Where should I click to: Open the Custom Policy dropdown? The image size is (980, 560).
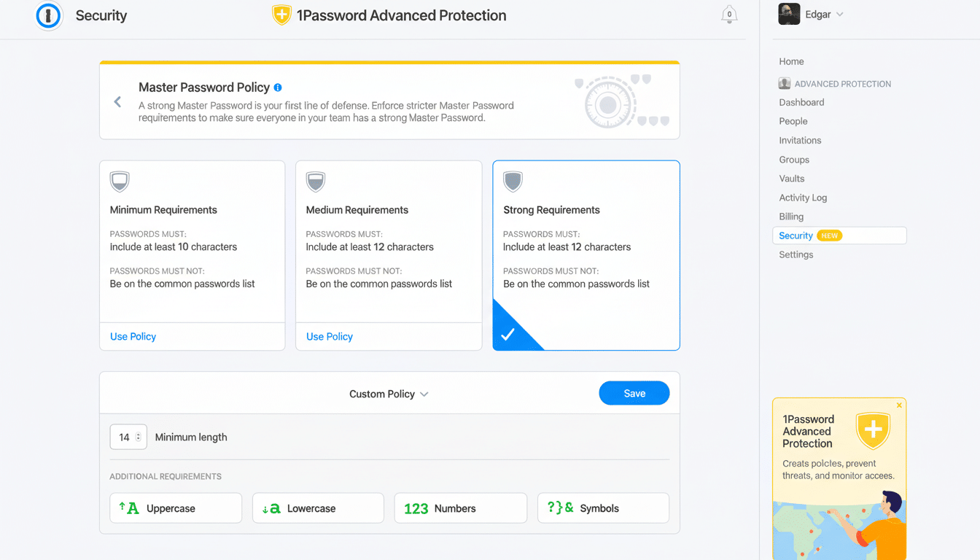tap(389, 393)
